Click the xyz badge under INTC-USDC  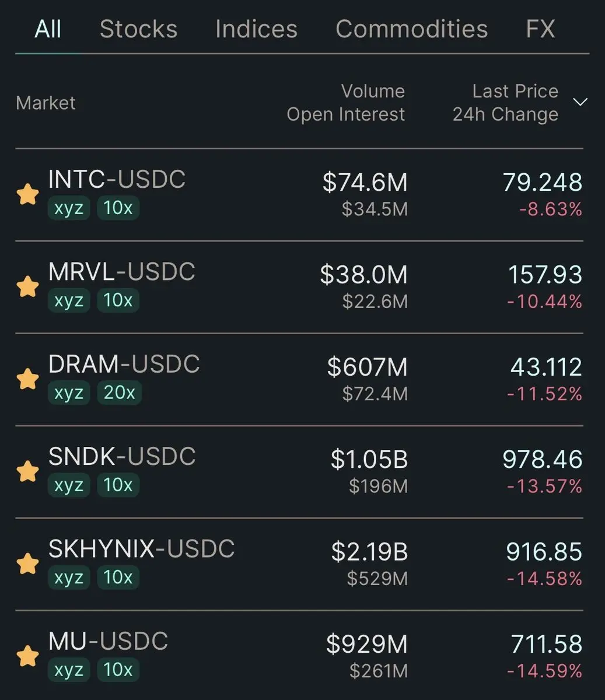[x=69, y=208]
